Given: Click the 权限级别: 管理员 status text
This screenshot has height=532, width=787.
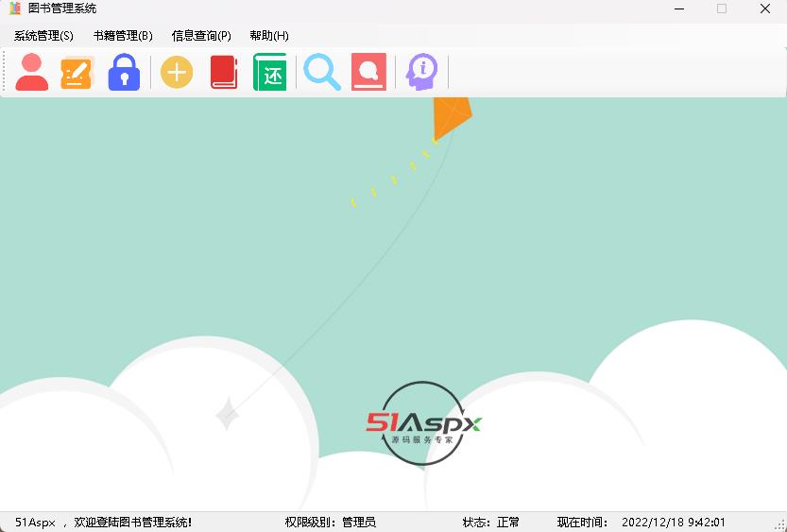Looking at the screenshot, I should 331,523.
